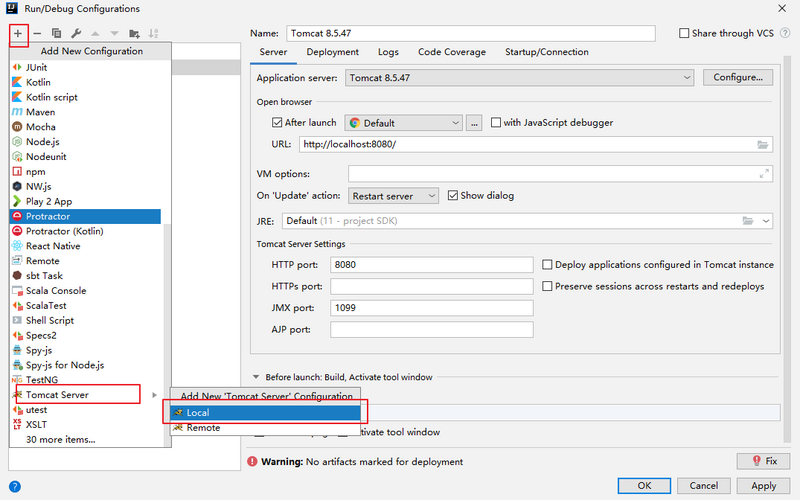Open the Logs tab

(x=388, y=52)
